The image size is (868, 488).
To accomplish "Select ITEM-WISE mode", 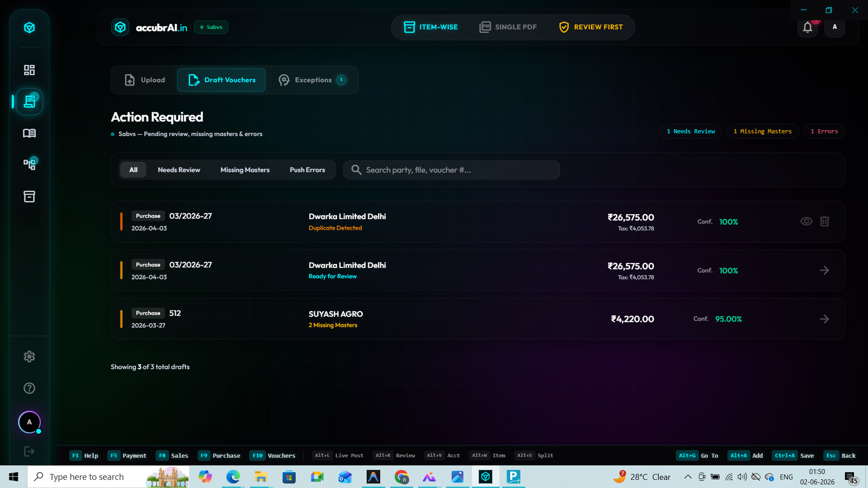I will click(431, 27).
